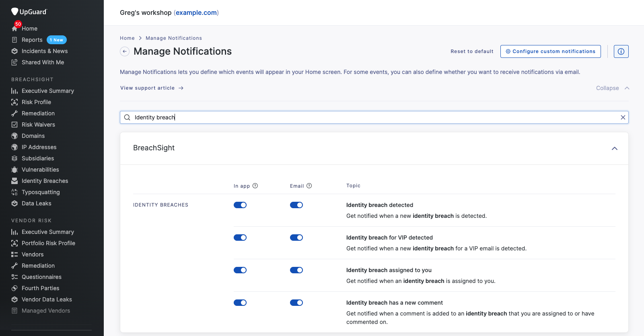Viewport: 644px width, 336px height.
Task: Click the Portfolio Risk Profile icon
Action: pos(14,243)
